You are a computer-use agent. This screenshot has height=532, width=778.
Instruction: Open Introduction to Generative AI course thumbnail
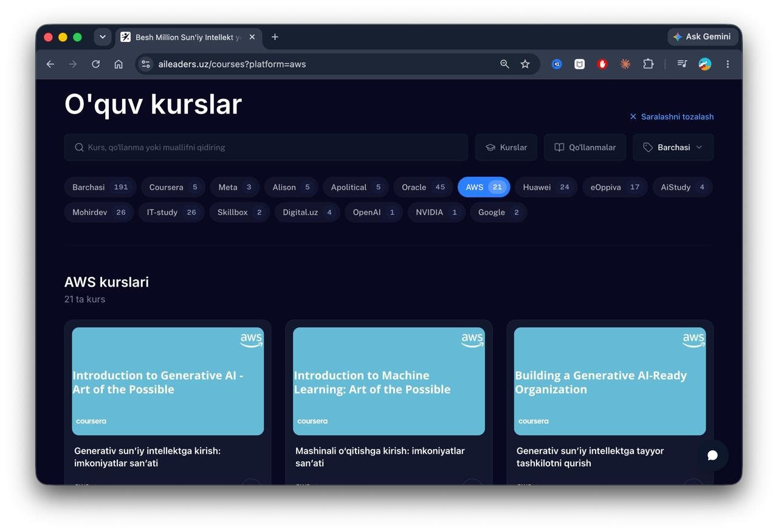coord(168,381)
